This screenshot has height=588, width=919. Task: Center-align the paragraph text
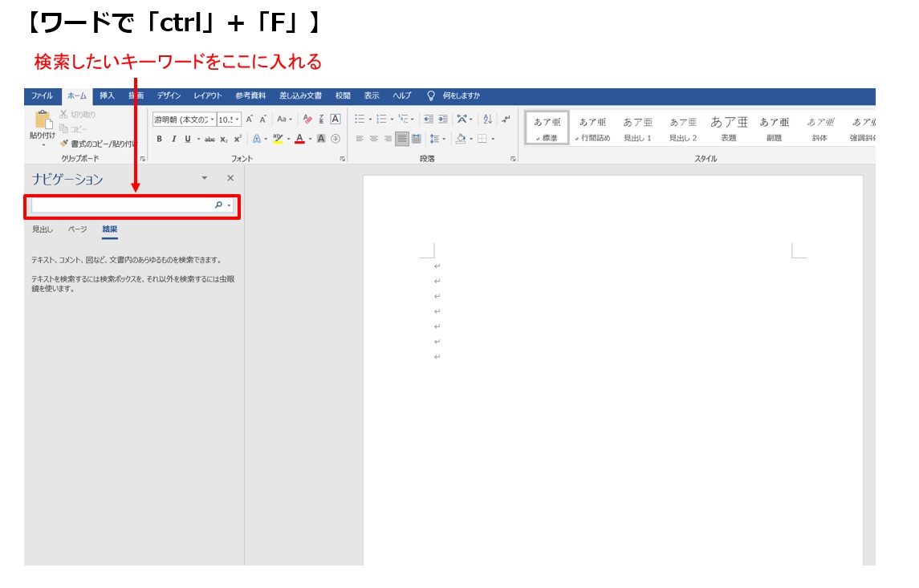(x=373, y=139)
